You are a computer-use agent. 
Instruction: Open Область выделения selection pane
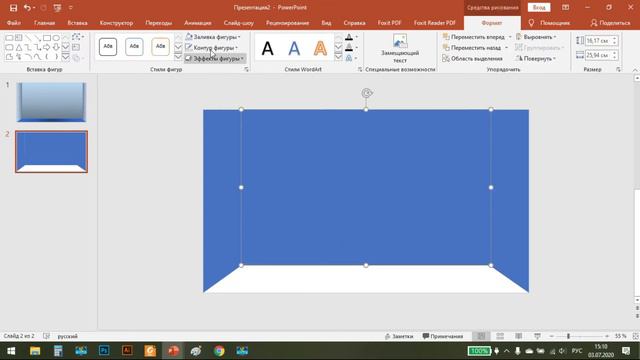point(473,59)
